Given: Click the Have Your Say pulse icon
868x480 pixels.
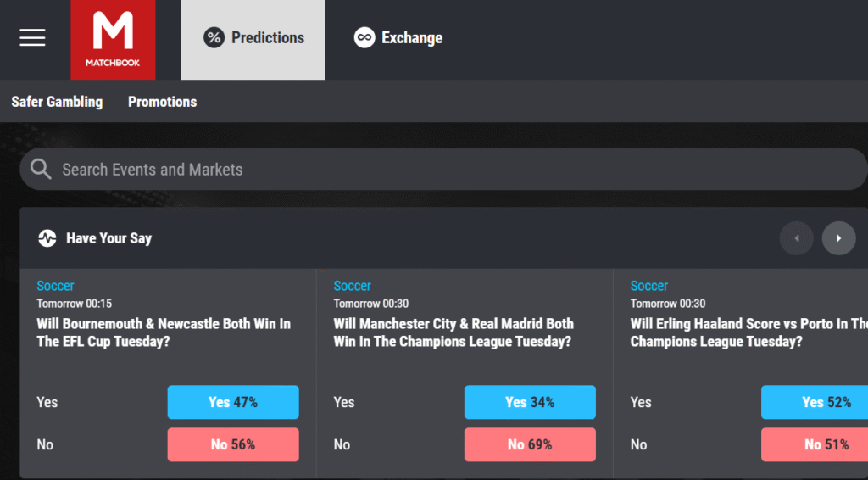Looking at the screenshot, I should 47,238.
